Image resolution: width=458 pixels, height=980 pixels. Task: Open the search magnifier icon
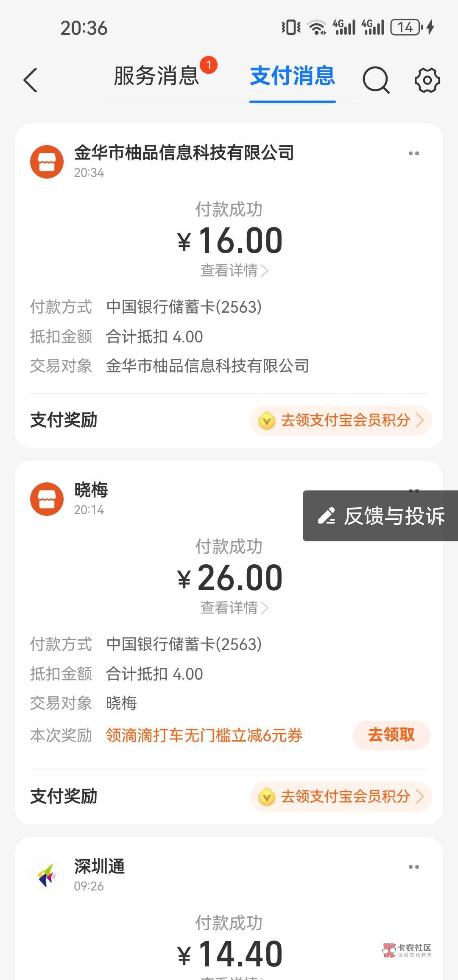click(x=376, y=80)
